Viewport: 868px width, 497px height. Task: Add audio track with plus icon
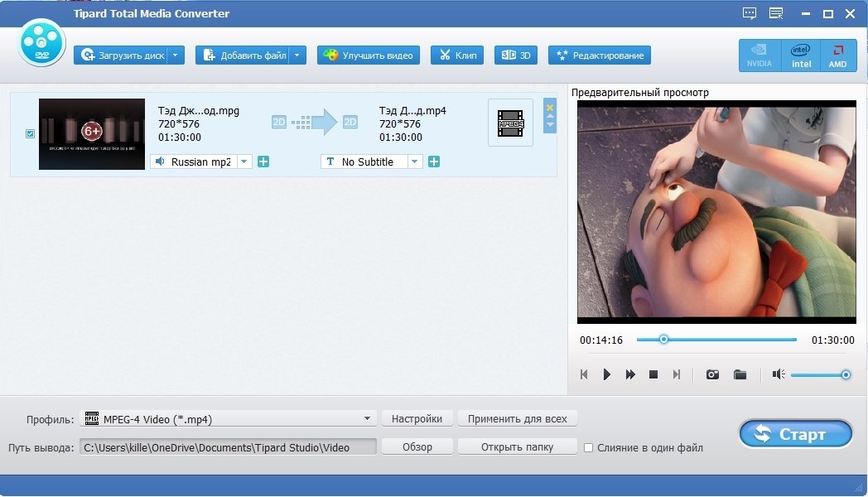(263, 162)
